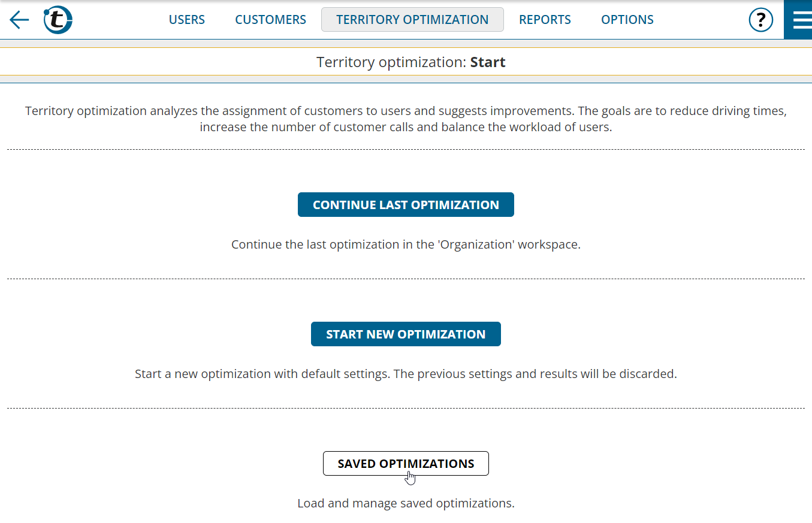Screen dimensions: 812x523
Task: Open help with the question mark icon
Action: tap(760, 20)
